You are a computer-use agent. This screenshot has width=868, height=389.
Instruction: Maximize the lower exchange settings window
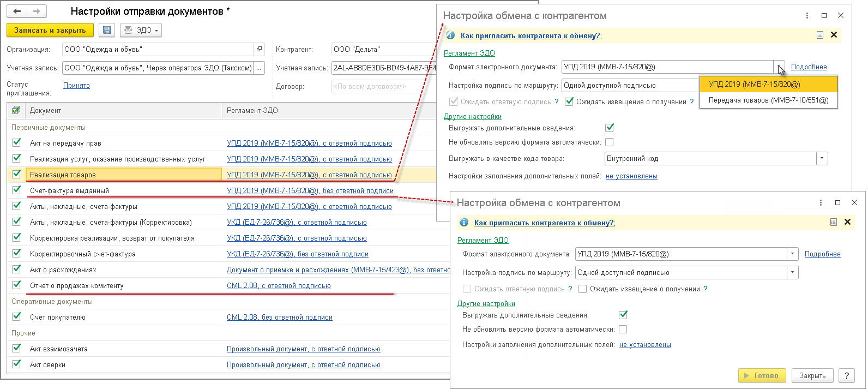[x=837, y=202]
